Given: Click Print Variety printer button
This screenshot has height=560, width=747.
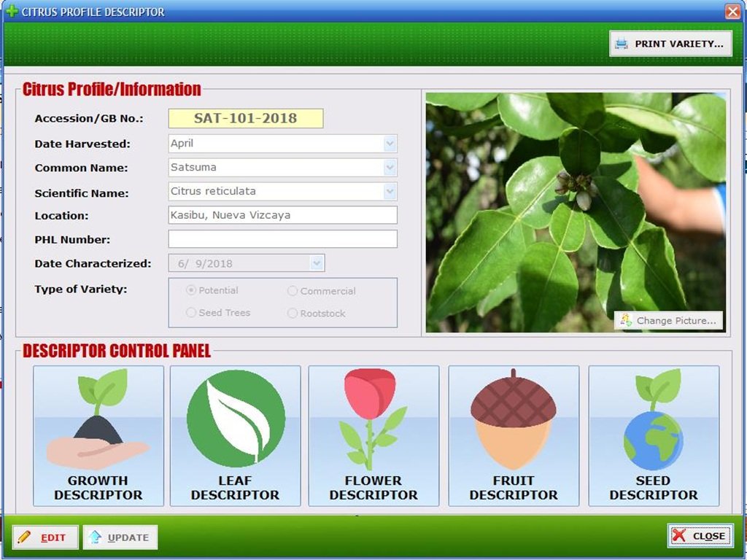Looking at the screenshot, I should pos(670,44).
